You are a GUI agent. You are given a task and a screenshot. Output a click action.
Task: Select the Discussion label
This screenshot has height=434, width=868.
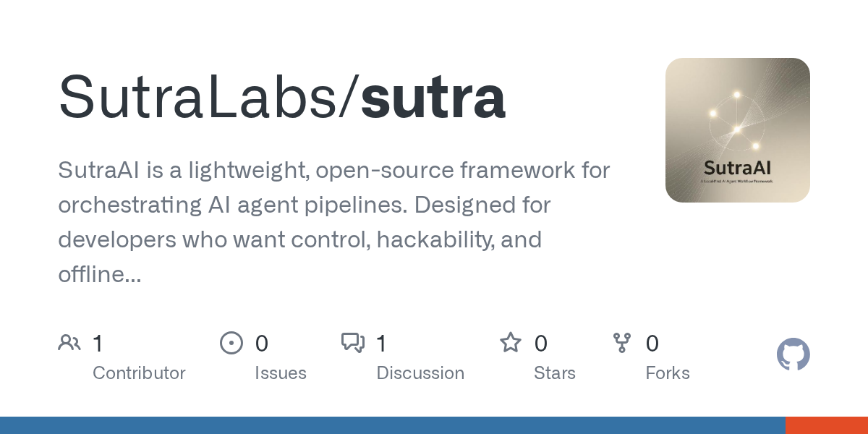[x=420, y=373]
